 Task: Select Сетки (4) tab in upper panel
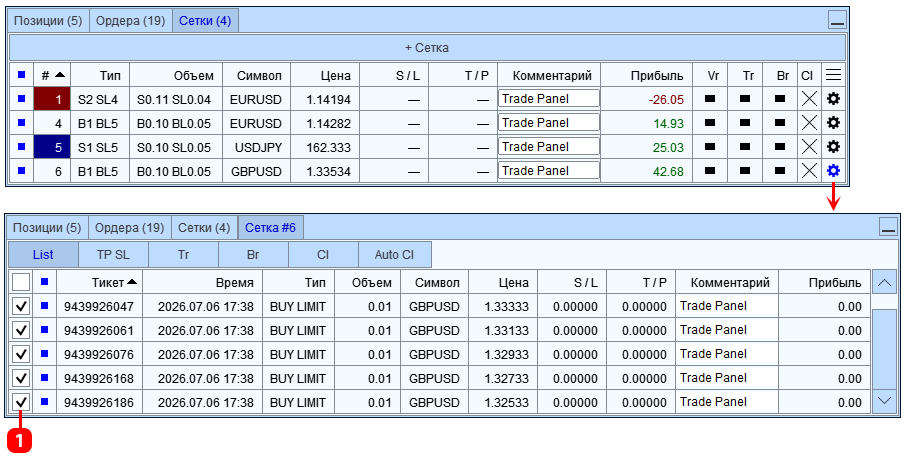coord(205,21)
